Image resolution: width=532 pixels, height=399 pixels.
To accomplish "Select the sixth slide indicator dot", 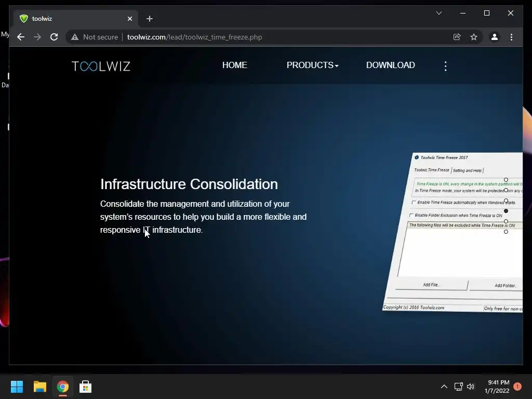I will point(506,232).
